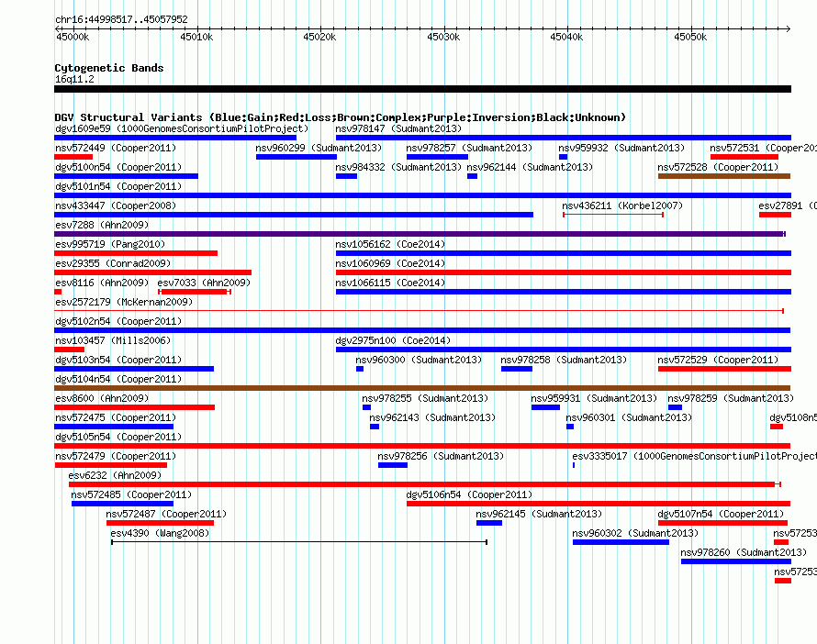Click the dgv2975n100 (Coe2014) label
The height and width of the screenshot is (644, 817).
(x=393, y=340)
